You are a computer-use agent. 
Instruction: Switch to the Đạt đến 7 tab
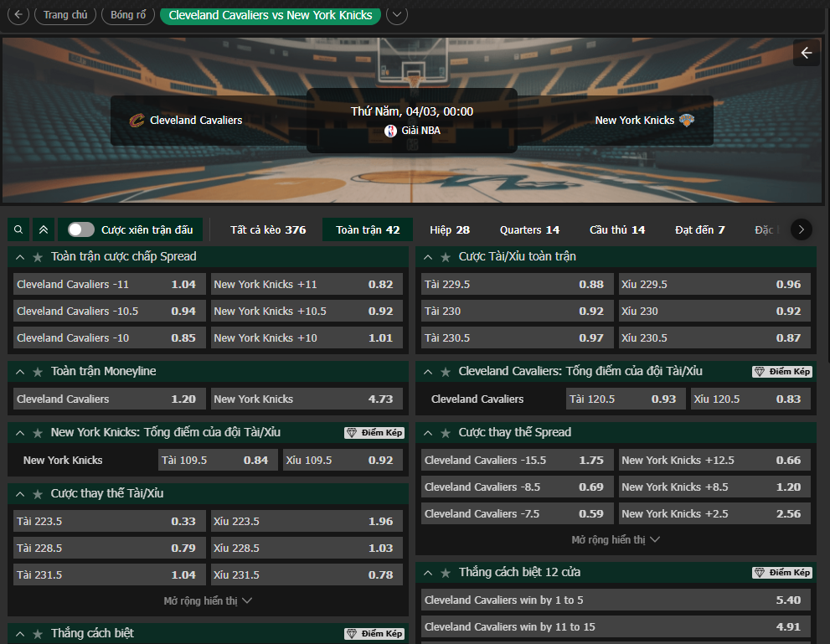(x=700, y=229)
